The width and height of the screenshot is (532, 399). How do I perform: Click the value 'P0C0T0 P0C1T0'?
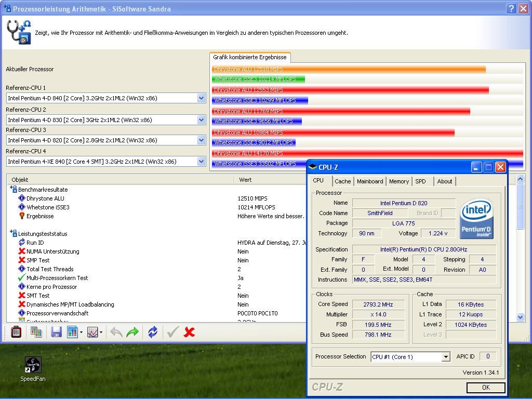[258, 313]
